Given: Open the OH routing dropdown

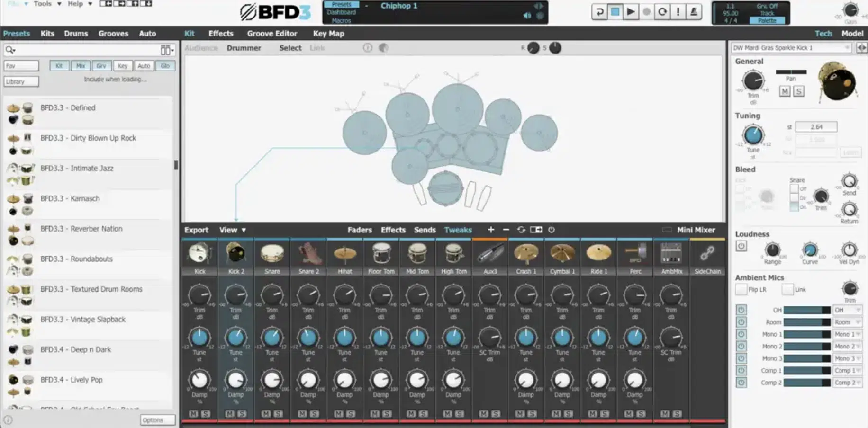Looking at the screenshot, I should pyautogui.click(x=847, y=310).
